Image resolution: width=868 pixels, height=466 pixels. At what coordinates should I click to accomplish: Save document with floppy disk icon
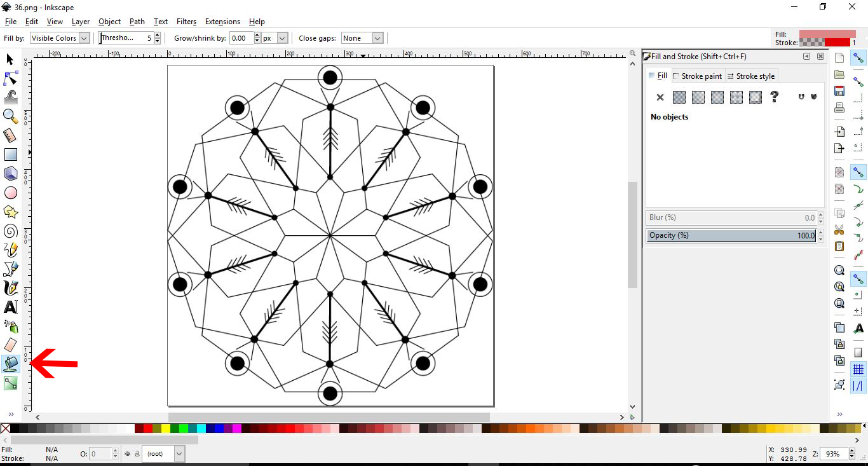839,91
